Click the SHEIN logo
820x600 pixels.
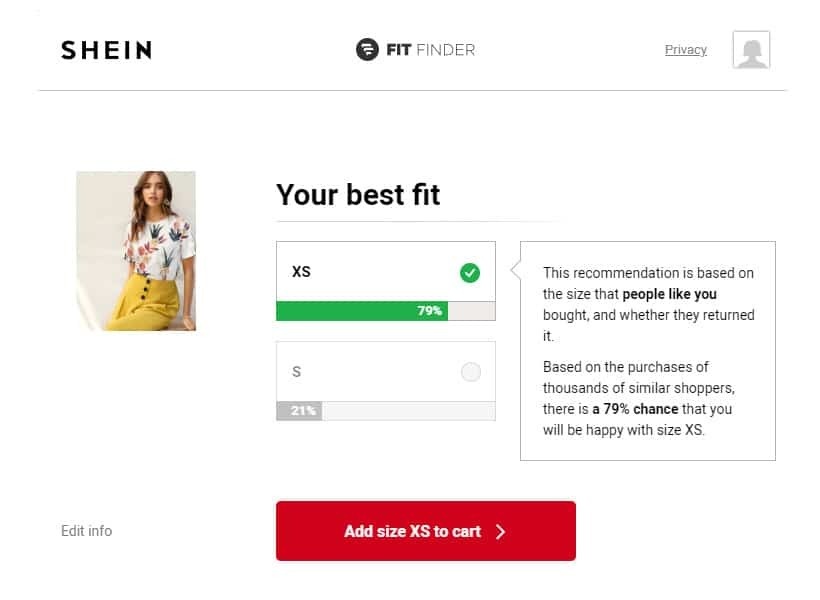point(106,50)
